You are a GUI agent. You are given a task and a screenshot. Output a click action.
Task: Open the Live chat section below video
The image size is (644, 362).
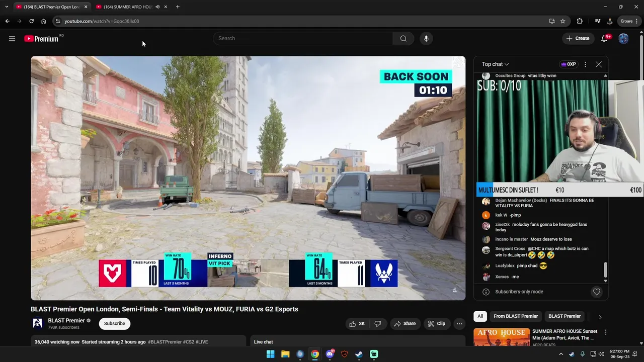pos(358,342)
